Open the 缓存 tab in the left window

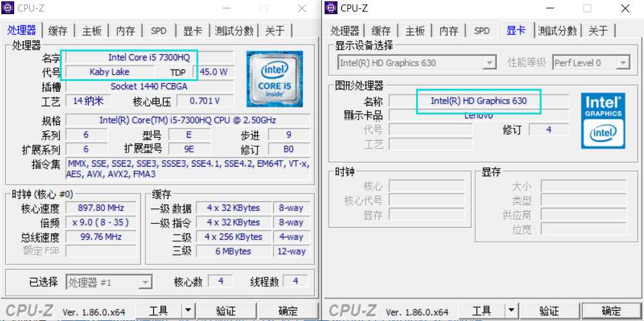click(57, 30)
